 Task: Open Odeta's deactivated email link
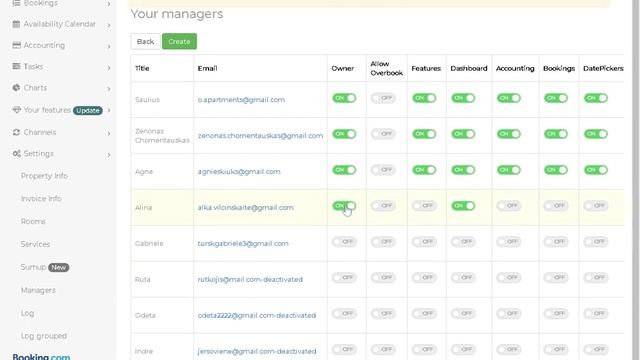[x=257, y=315]
